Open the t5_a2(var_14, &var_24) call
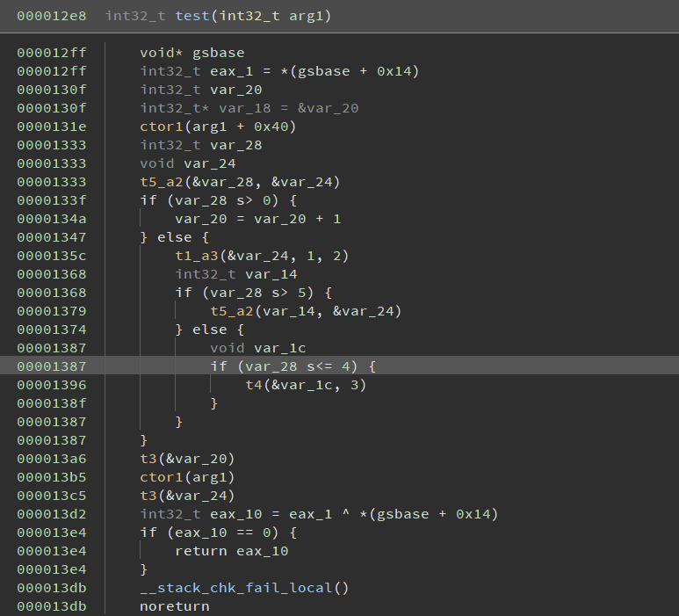Viewport: 679px width, 616px height. [x=306, y=311]
